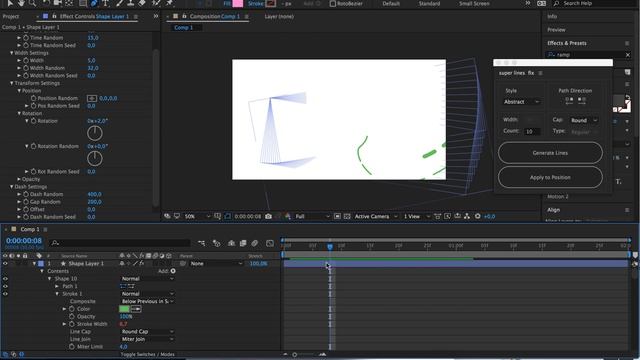Click the color eyedropper beside green swatch
640x360 pixels.
(136, 309)
